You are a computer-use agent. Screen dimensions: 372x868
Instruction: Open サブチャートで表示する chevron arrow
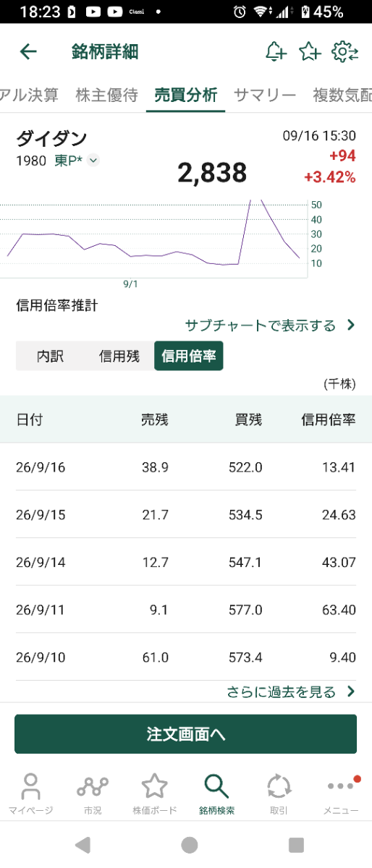[x=351, y=325]
